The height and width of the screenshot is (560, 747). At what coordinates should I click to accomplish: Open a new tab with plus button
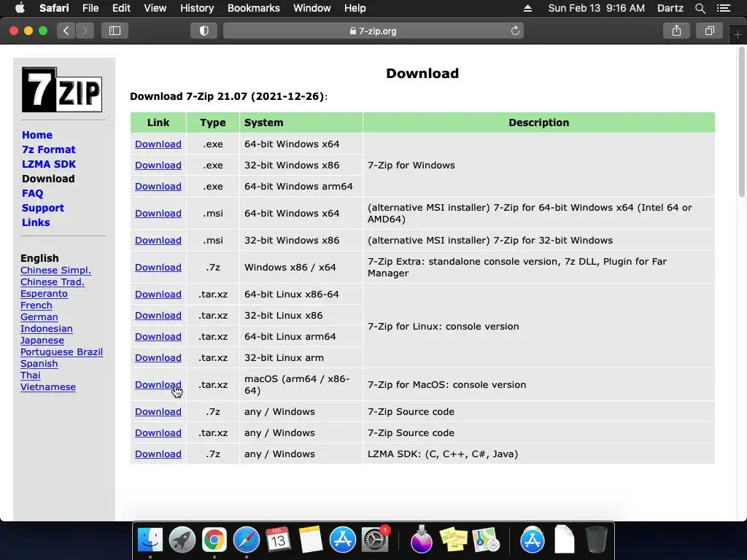click(738, 35)
